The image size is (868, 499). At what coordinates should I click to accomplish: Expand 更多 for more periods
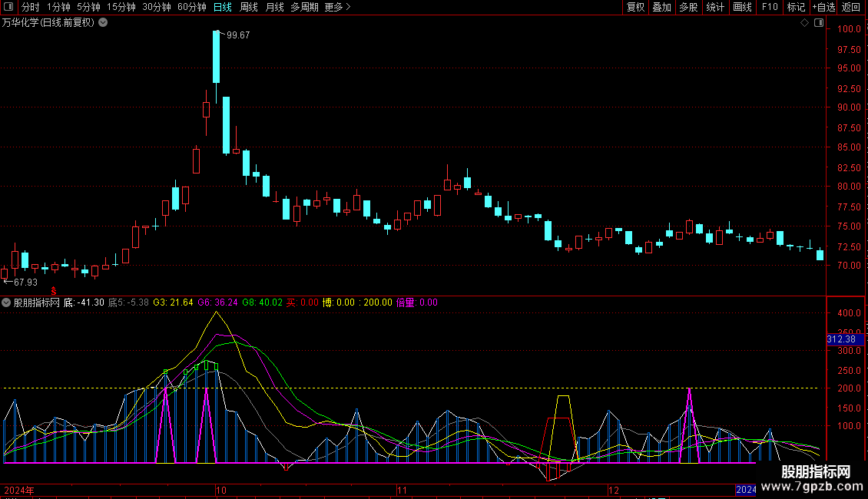pos(337,8)
